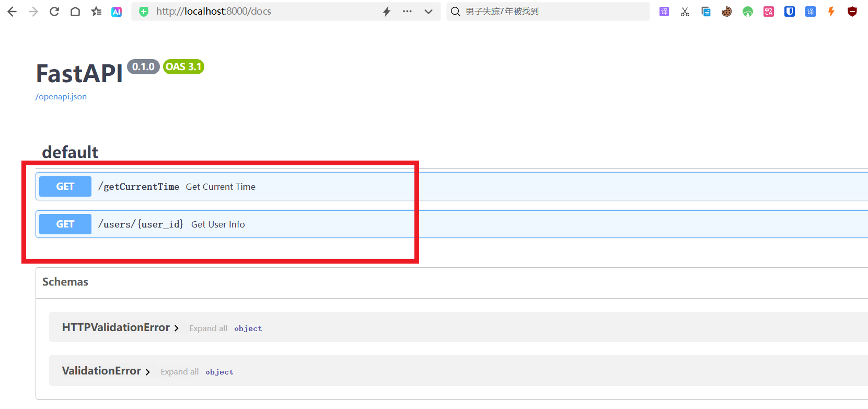The width and height of the screenshot is (868, 409).
Task: Click the pink language translate extension icon
Action: coord(769,12)
